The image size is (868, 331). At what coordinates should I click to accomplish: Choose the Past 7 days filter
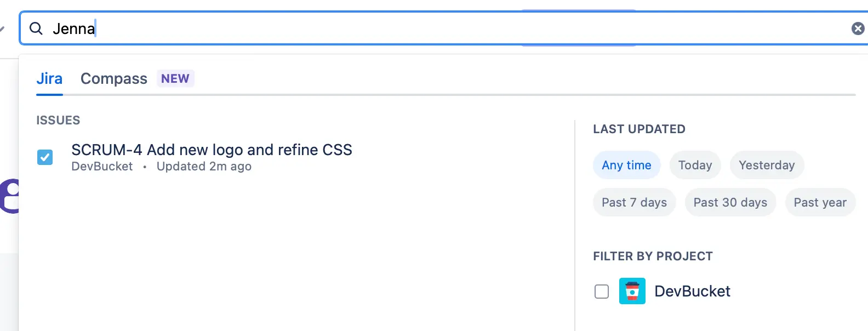click(634, 202)
